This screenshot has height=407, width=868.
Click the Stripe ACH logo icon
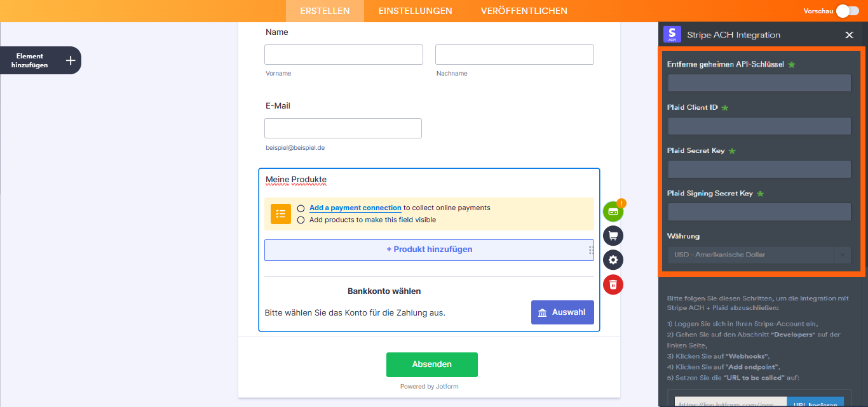coord(672,35)
